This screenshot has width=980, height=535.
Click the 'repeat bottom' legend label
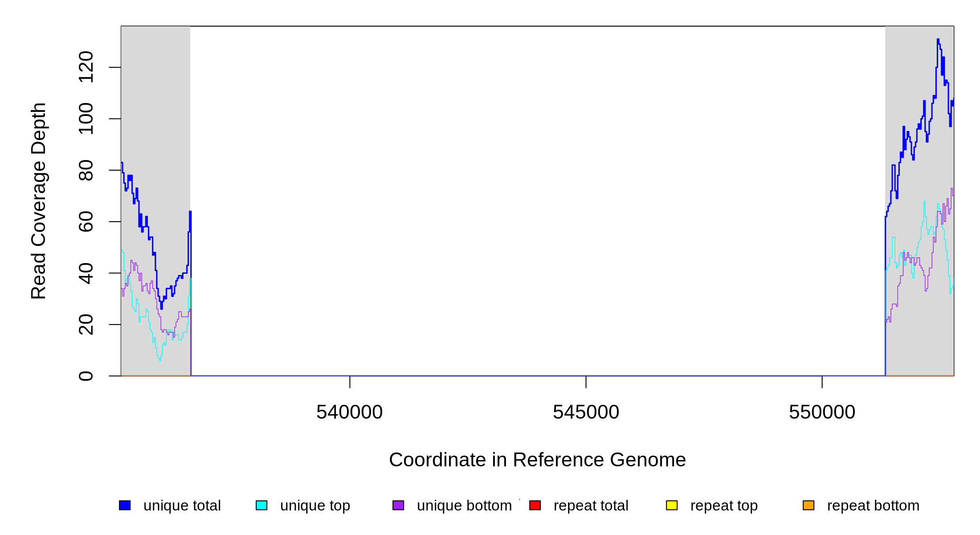point(873,506)
